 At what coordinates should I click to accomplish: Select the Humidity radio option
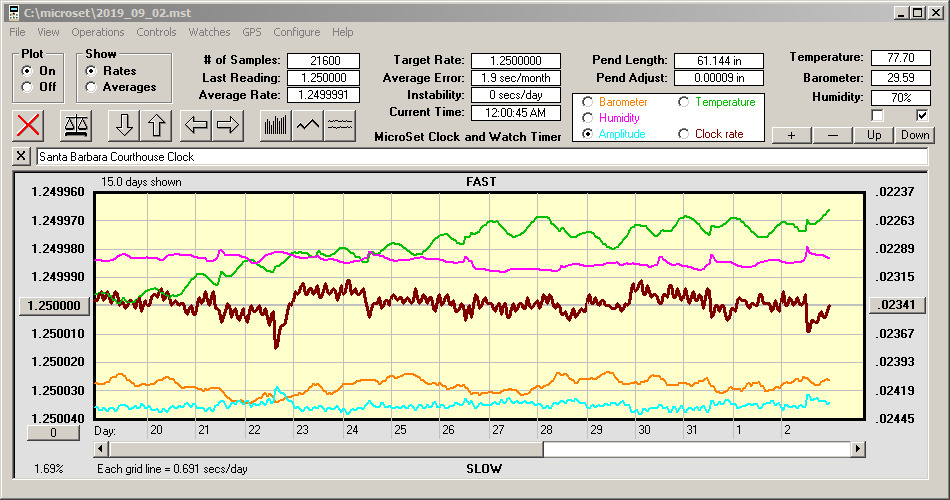click(587, 118)
